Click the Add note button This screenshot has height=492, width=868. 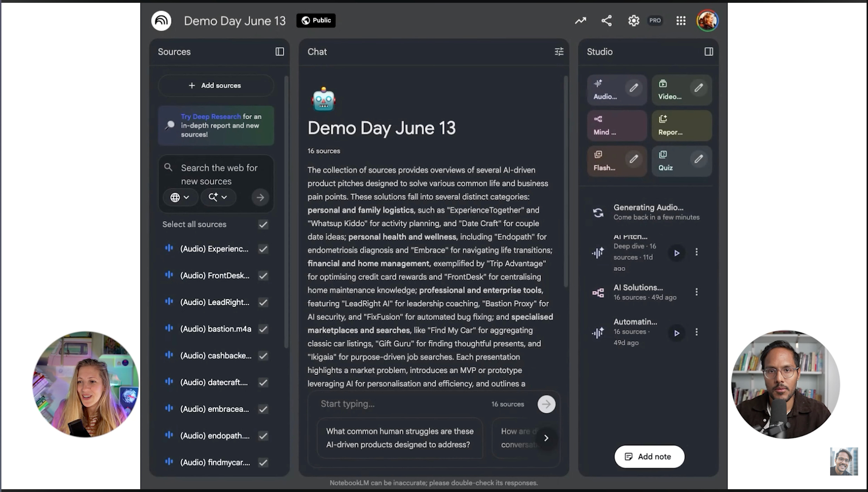point(649,457)
